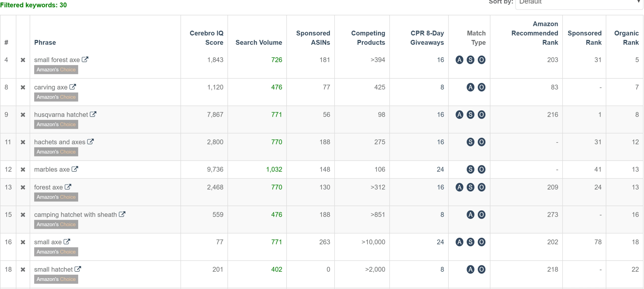Viewport: 644px width, 289px height.
Task: Open external link for 'marbles axe'
Action: (75, 169)
